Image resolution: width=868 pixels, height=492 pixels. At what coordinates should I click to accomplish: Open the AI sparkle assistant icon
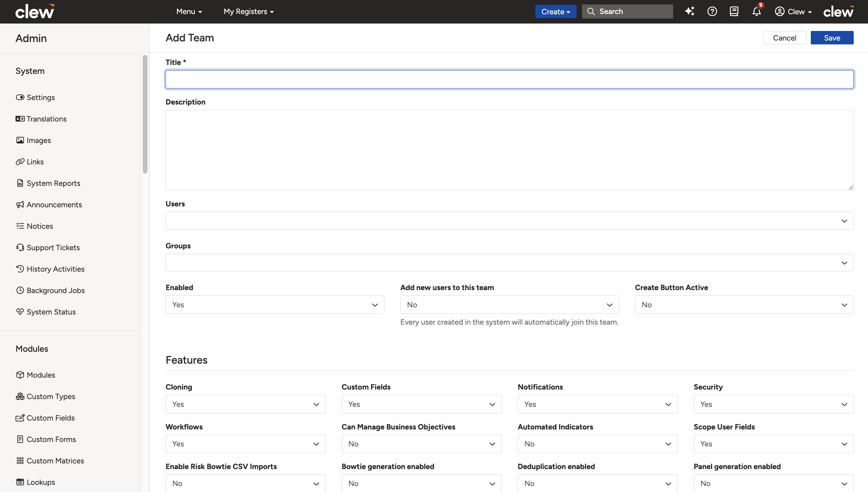pyautogui.click(x=690, y=12)
